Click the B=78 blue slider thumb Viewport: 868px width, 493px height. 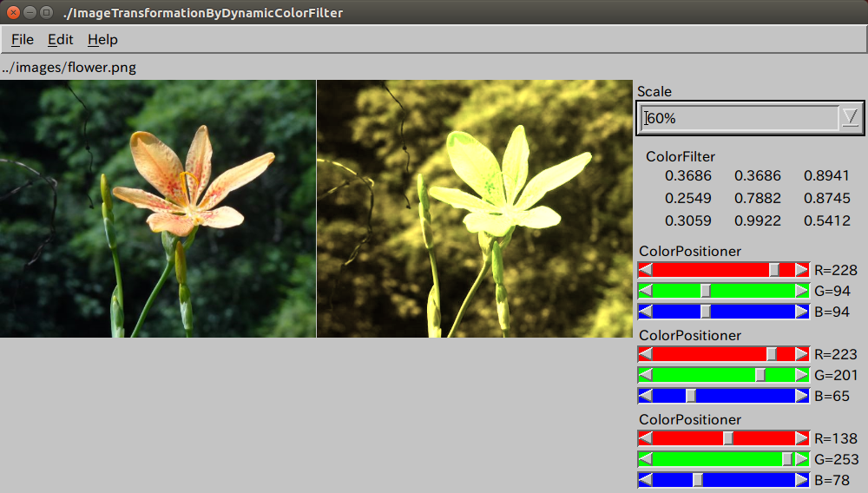(x=697, y=480)
